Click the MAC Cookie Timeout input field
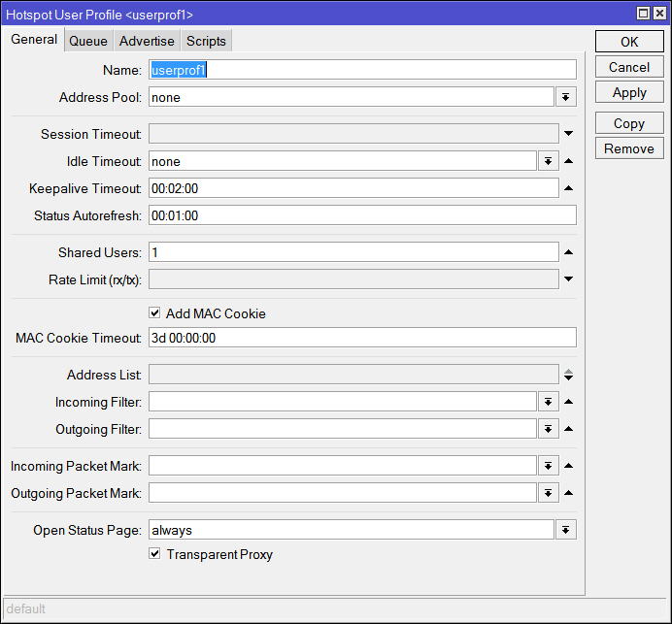Screen dimensions: 672x624 tap(361, 338)
